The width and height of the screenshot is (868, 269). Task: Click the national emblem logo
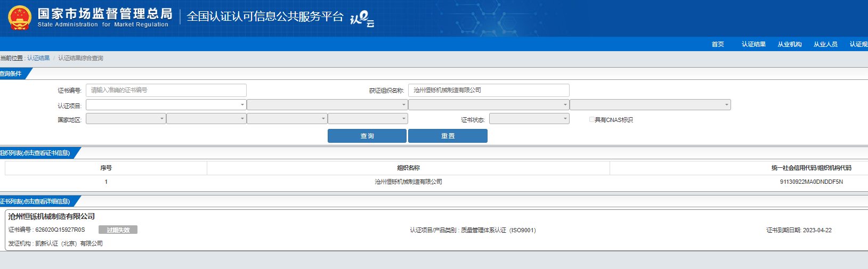[x=20, y=18]
